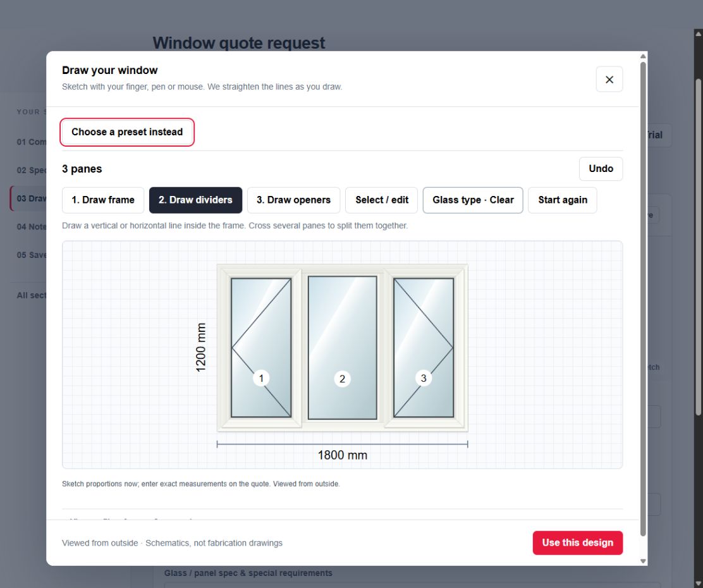Image resolution: width=703 pixels, height=588 pixels.
Task: Click the page's main vertical scrollbar
Action: point(699,247)
